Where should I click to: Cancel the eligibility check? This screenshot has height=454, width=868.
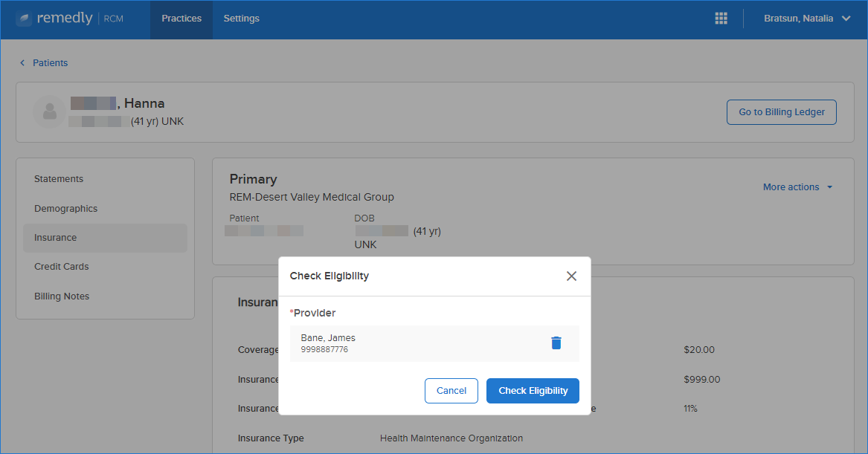pos(451,391)
